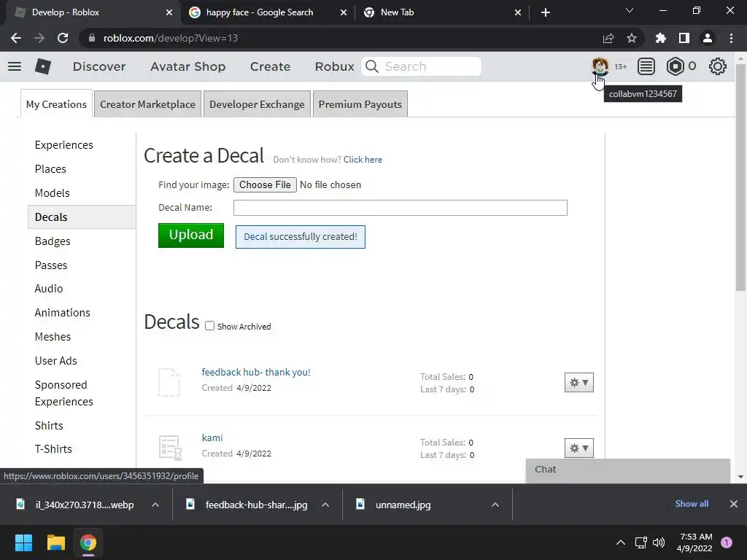Open the Robux balance icon
Viewport: 747px width, 560px height.
(x=675, y=66)
